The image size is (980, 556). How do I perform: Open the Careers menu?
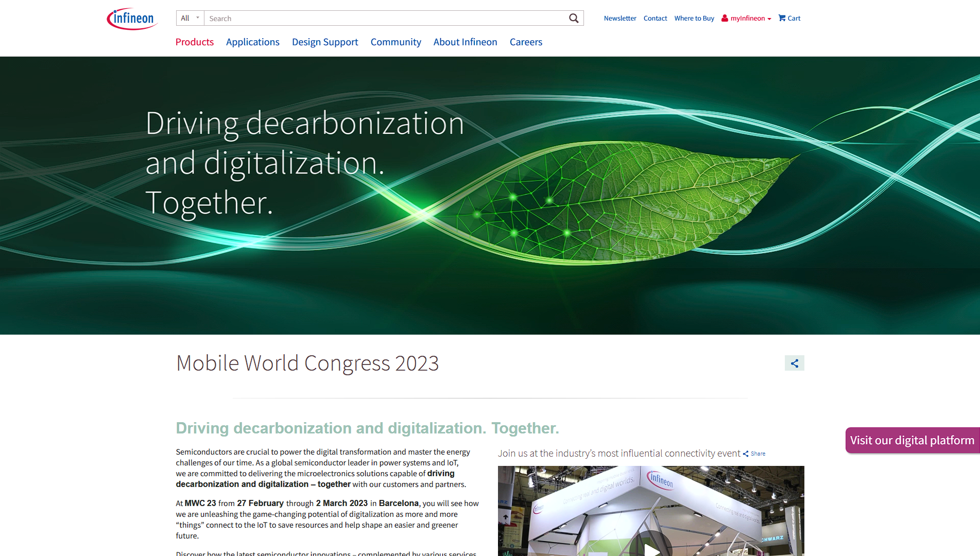[526, 42]
